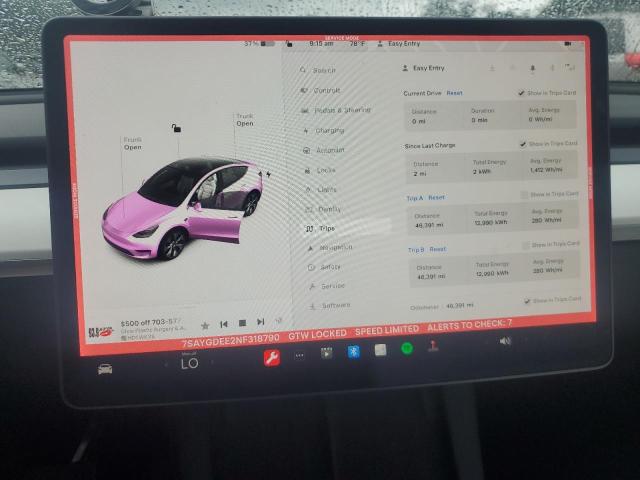Screen dimensions: 640x480
Task: Open the Lights menu
Action: pos(322,189)
